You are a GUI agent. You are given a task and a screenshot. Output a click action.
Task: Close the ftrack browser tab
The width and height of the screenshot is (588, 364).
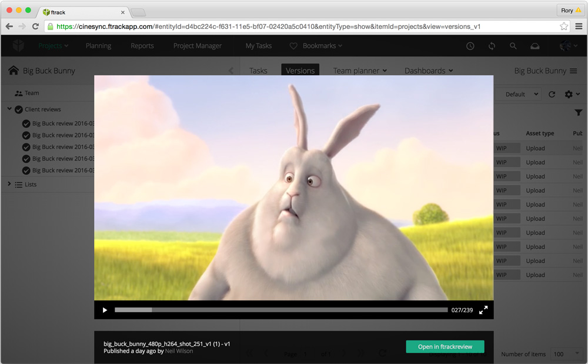[123, 12]
